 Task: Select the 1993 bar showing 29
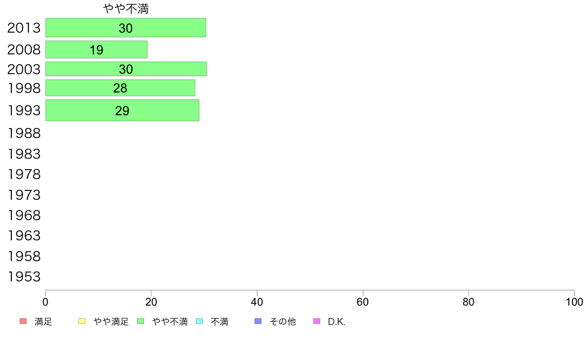(122, 110)
